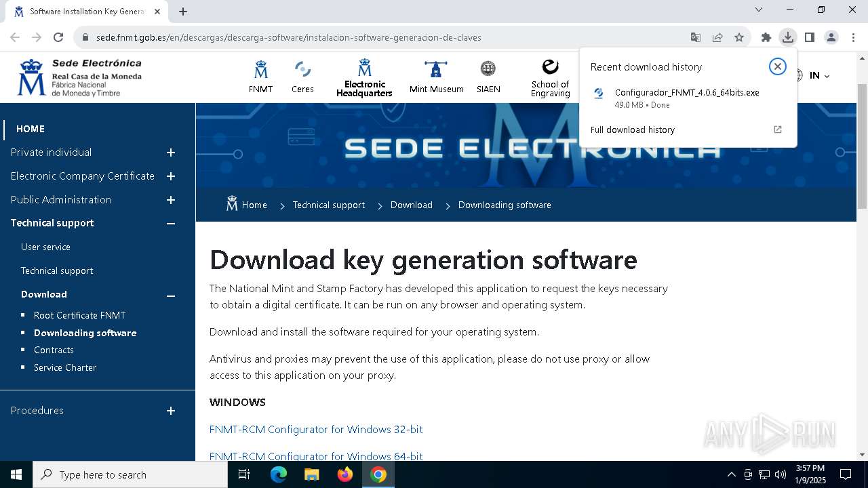The height and width of the screenshot is (488, 868).
Task: Open Configurador_FNMT_4.0.6_64bits.exe download entry
Action: 687,98
